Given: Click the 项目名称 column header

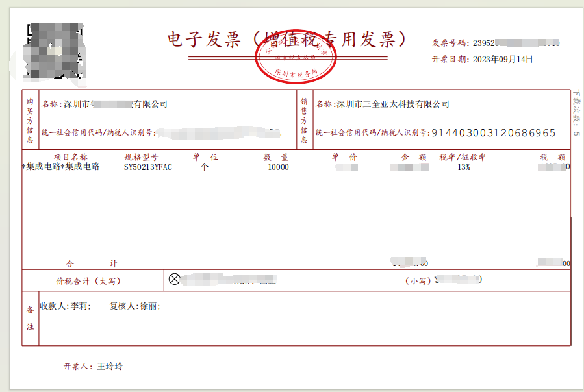Looking at the screenshot, I should 71,157.
